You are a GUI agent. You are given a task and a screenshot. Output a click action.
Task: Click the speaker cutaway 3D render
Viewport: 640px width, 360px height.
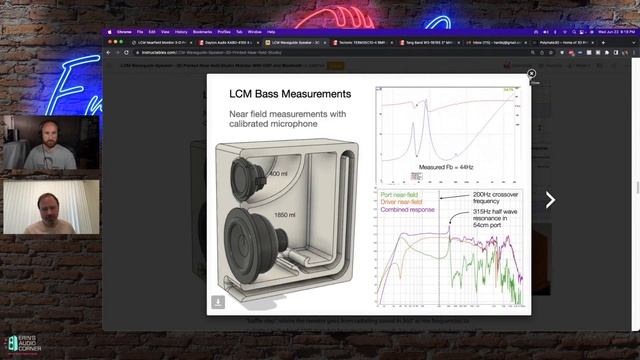point(287,224)
